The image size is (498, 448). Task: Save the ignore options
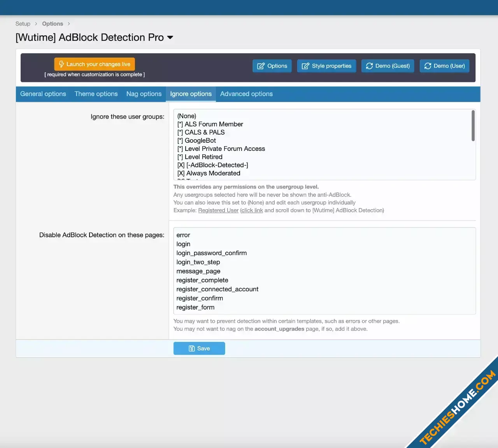point(199,348)
